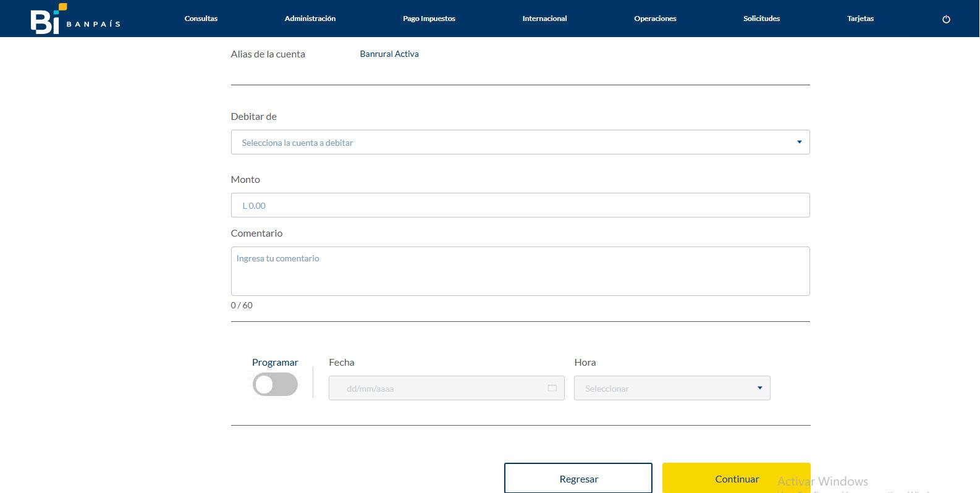
Task: Click the Fecha dd/mm/aaaa date field
Action: (446, 388)
